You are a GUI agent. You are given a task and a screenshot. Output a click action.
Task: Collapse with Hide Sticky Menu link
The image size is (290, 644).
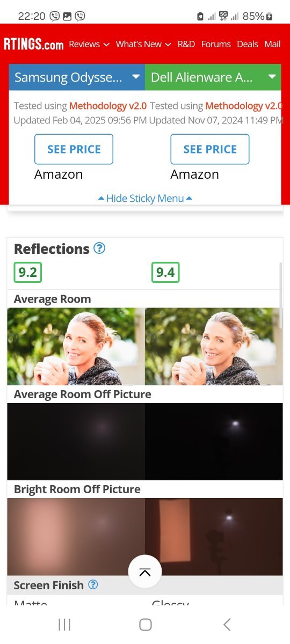[x=145, y=199]
